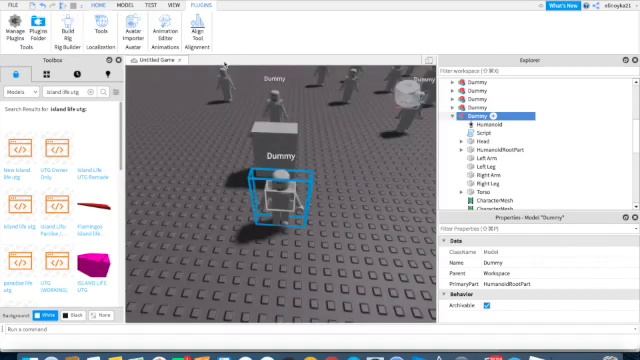This screenshot has height=360, width=640.
Task: Open the Models category dropdown
Action: (x=21, y=92)
